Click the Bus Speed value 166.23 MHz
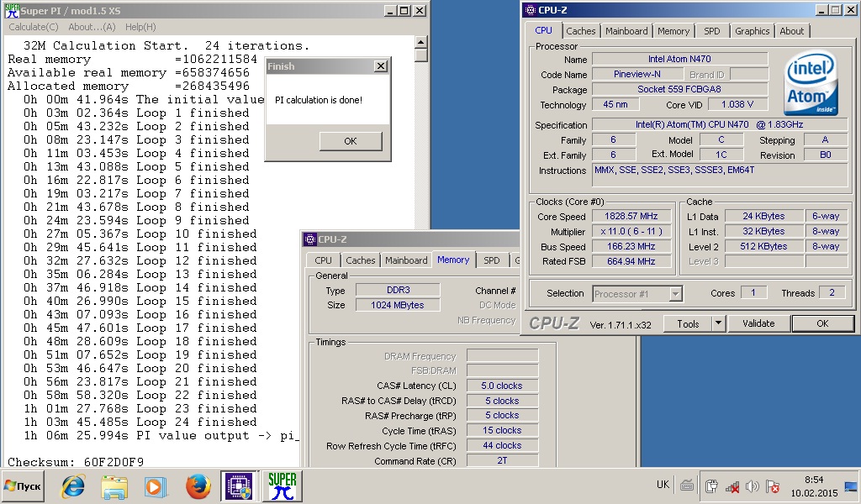This screenshot has width=861, height=504. coord(631,246)
